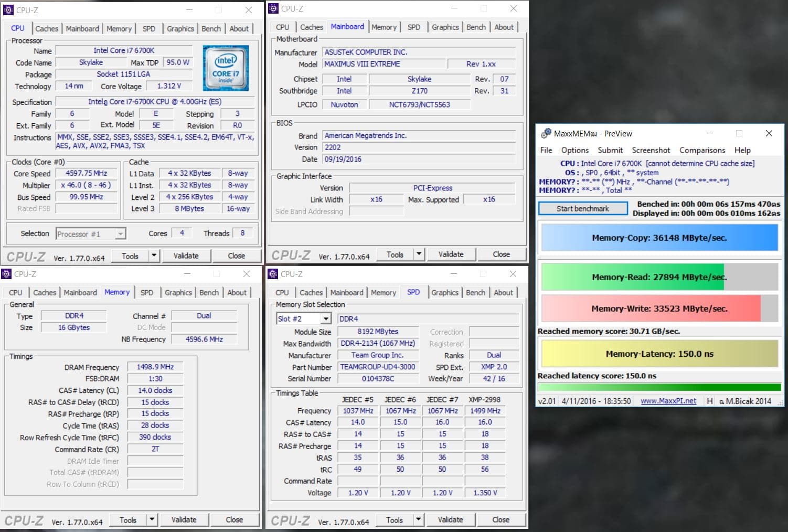Close the MaxxMEM PreView window
The image size is (788, 532).
(769, 133)
